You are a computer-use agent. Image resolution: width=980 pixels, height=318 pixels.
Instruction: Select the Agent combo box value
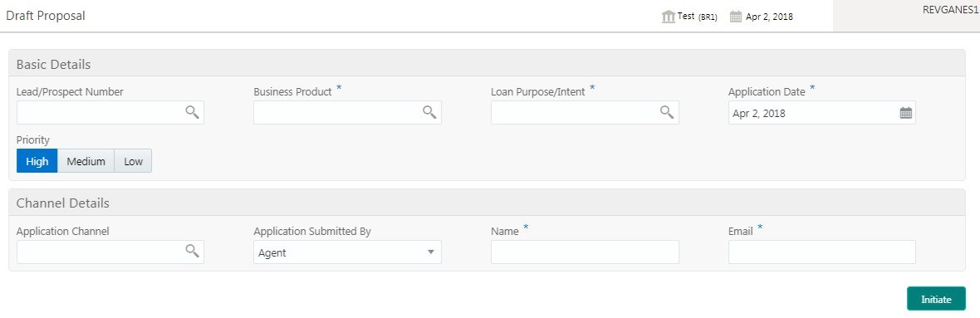point(347,252)
